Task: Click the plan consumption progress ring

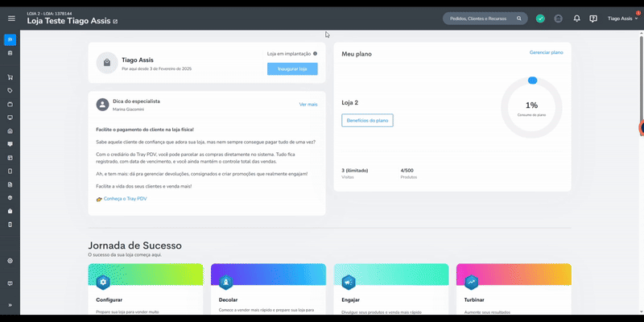Action: click(531, 108)
